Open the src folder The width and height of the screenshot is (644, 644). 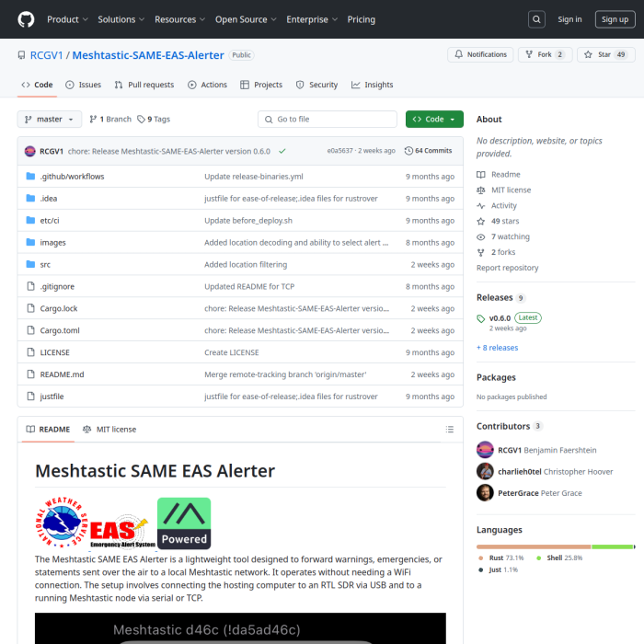pos(45,265)
